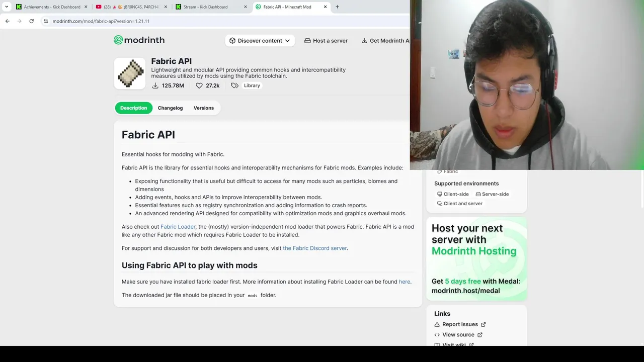The width and height of the screenshot is (644, 362).
Task: Click the Report issues warning triangle icon
Action: coord(437,324)
